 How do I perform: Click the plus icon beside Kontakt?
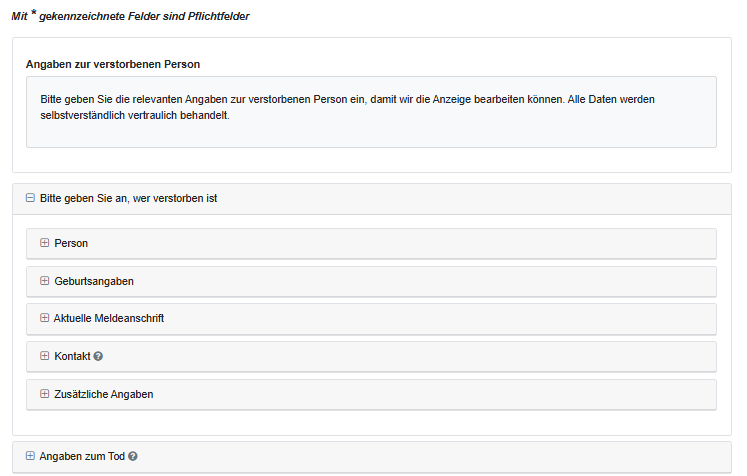tap(44, 356)
